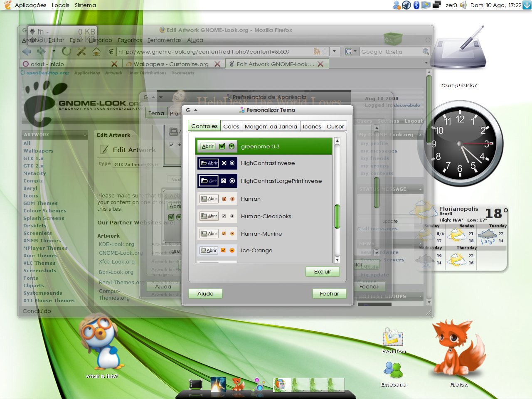532x399 pixels.
Task: Open the Sistema menu
Action: tap(85, 5)
